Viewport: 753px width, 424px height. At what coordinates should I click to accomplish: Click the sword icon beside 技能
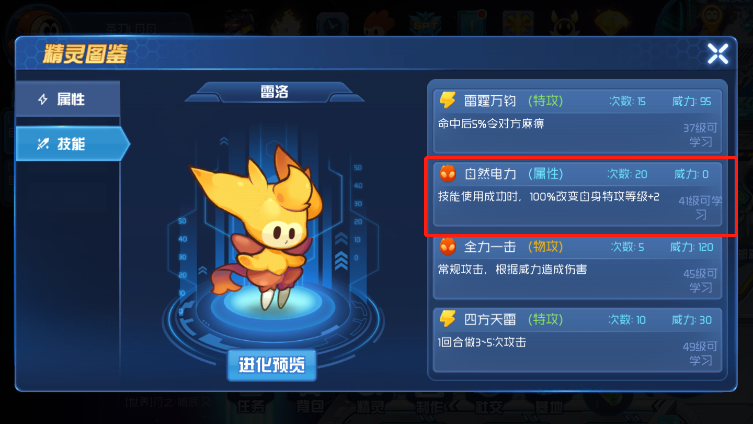point(43,144)
